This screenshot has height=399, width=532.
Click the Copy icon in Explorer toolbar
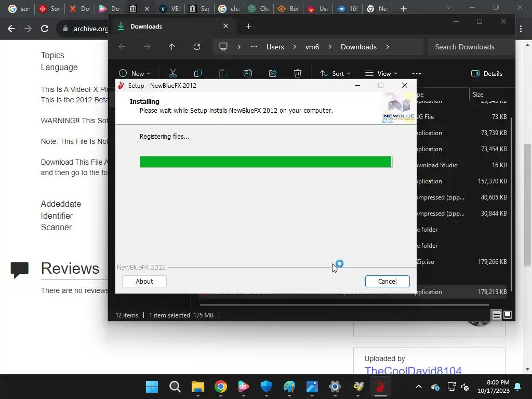(198, 73)
